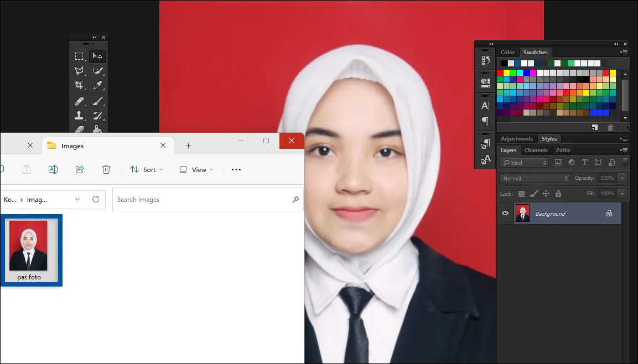The width and height of the screenshot is (638, 364).
Task: Select the Rectangular Marquee tool
Action: tap(79, 56)
